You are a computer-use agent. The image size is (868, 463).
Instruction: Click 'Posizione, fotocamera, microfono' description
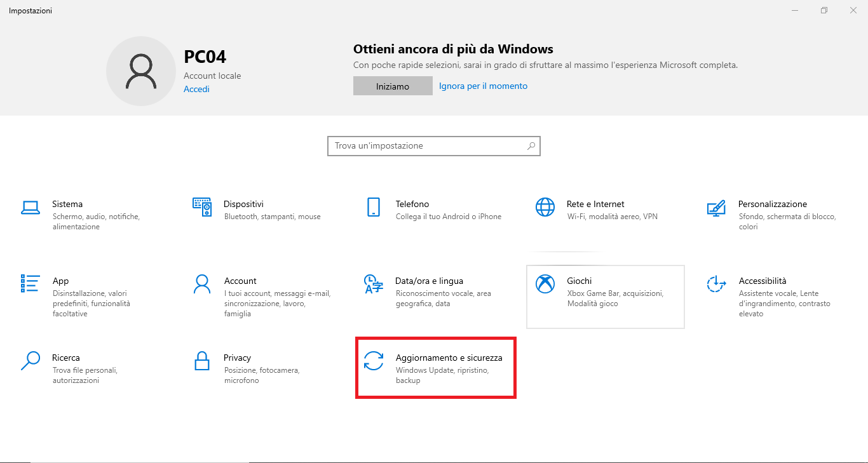click(x=262, y=375)
